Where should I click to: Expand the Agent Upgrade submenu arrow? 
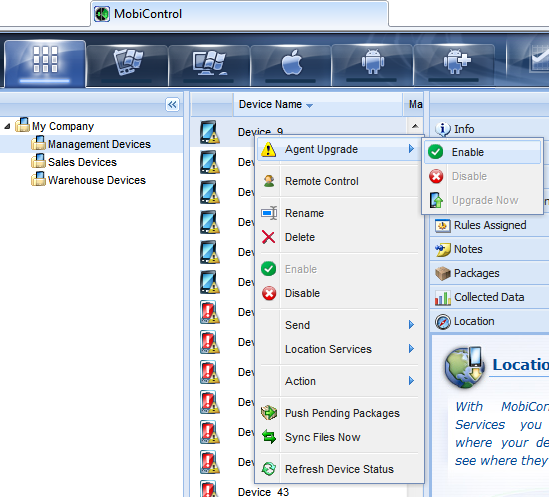[x=411, y=149]
